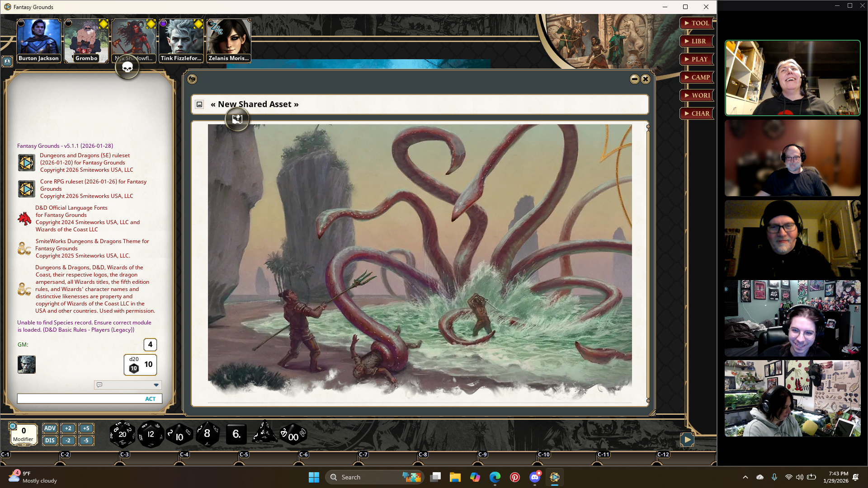Image resolution: width=868 pixels, height=488 pixels.
Task: Open Discord from the taskbar
Action: point(535,477)
